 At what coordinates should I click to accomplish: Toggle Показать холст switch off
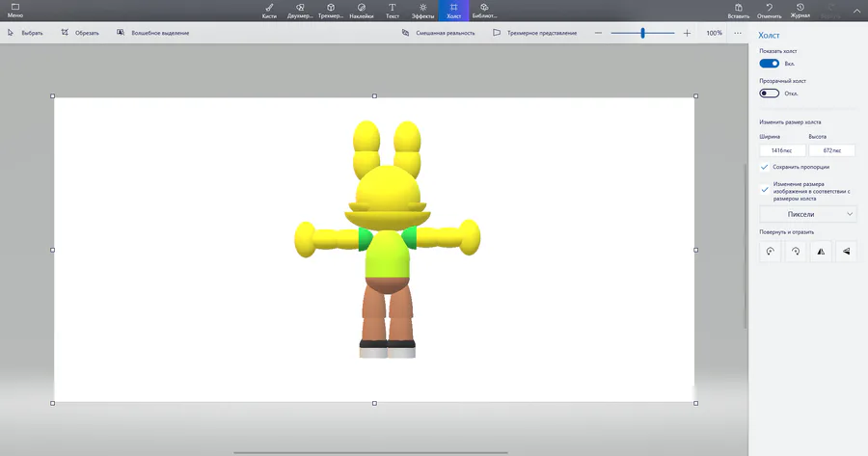pyautogui.click(x=769, y=64)
